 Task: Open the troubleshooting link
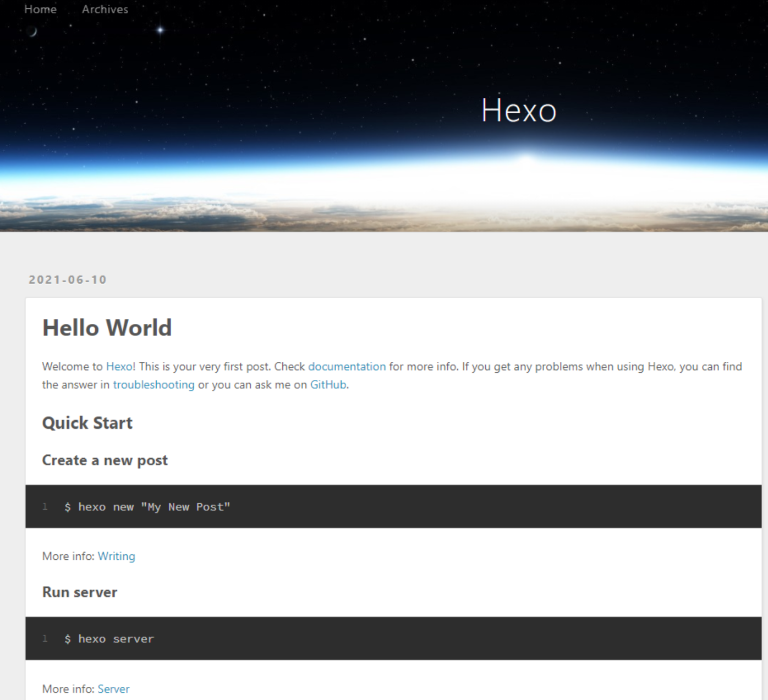pyautogui.click(x=153, y=385)
